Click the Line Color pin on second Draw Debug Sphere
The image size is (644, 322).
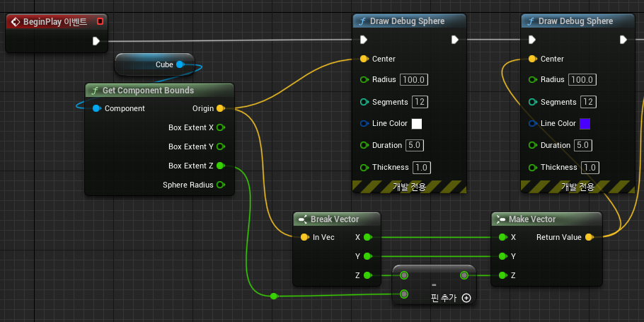(x=532, y=123)
